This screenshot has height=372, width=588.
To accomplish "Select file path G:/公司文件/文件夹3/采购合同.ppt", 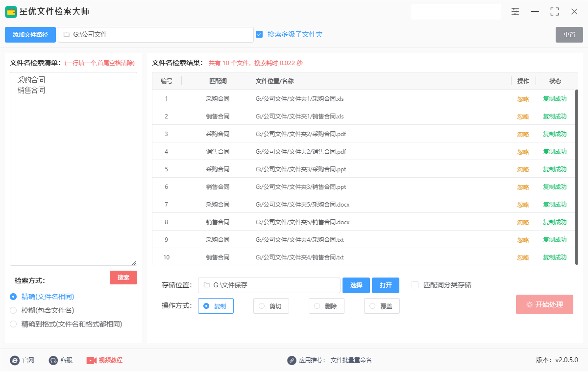I will 301,169.
